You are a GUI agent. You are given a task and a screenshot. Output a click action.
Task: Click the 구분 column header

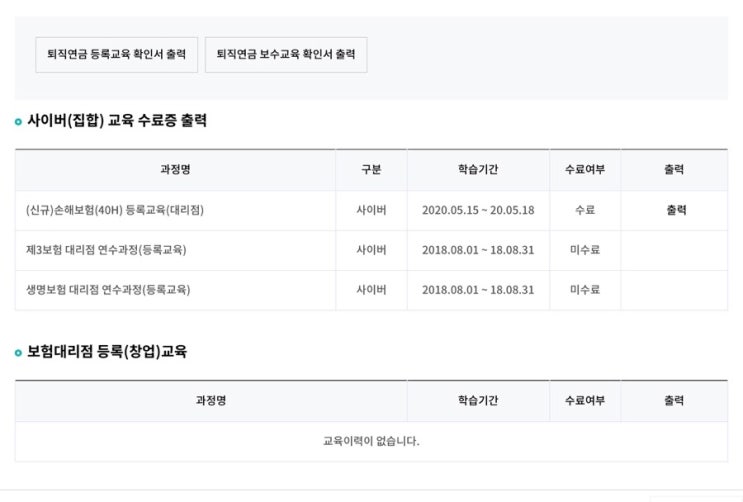(x=371, y=170)
